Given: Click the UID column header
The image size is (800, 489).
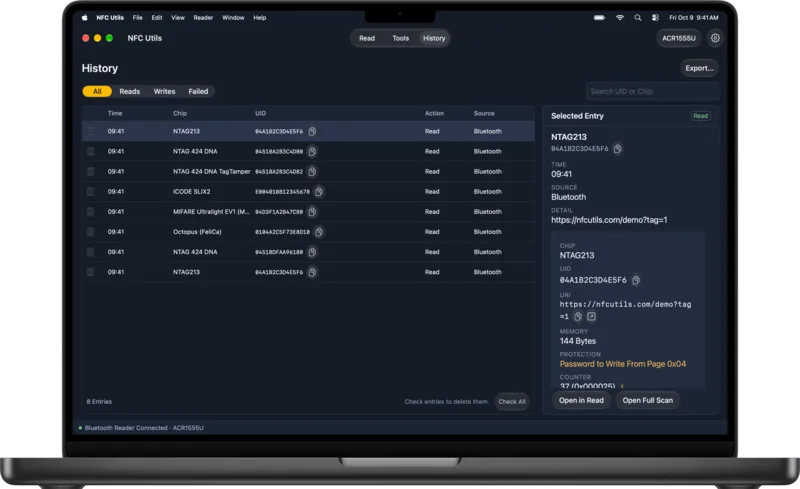Looking at the screenshot, I should tap(260, 113).
